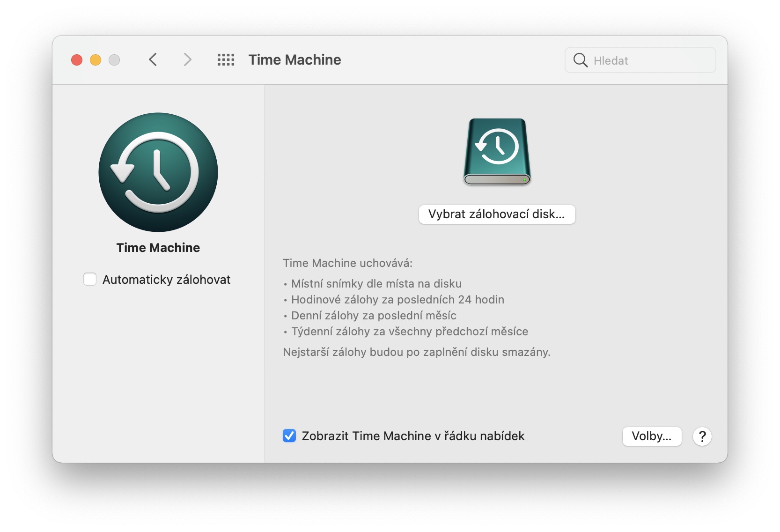780x532 pixels.
Task: Click 'Hodinové zálohy za posledních 24 hodin'
Action: click(x=397, y=300)
